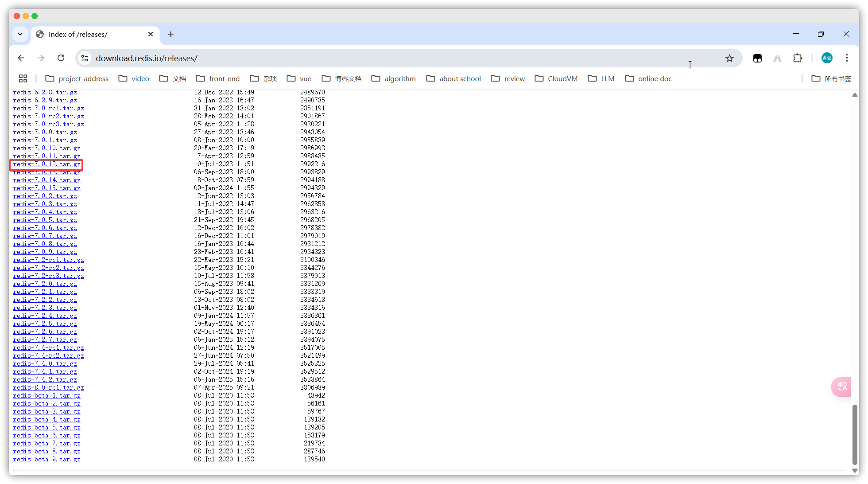
Task: Download redis-8.0-rc1.tar.gz
Action: point(48,387)
